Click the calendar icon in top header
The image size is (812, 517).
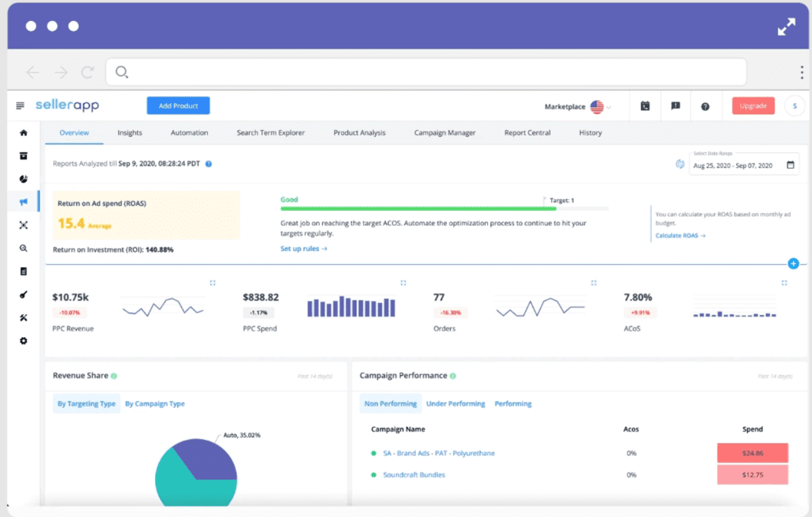pos(645,106)
